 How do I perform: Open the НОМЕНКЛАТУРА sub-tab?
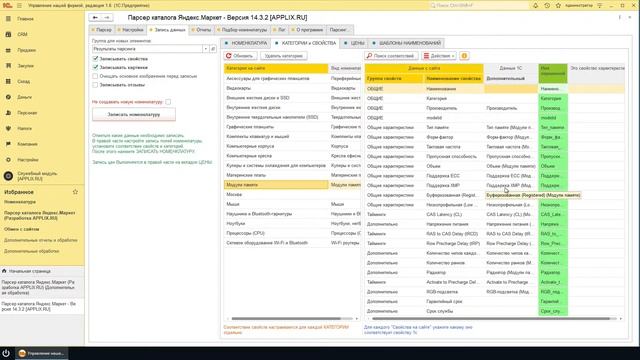[246, 43]
